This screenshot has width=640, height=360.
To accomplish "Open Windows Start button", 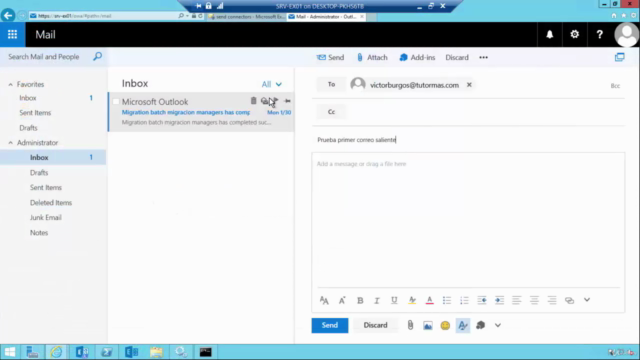I will 10,352.
